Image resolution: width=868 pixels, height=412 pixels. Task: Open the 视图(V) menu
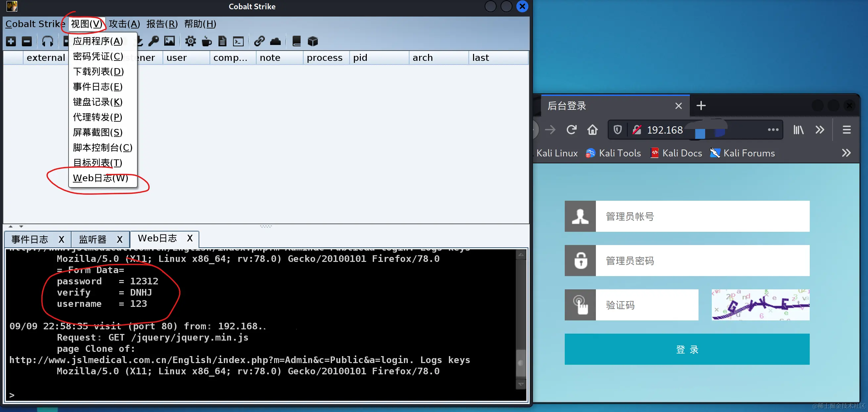87,24
